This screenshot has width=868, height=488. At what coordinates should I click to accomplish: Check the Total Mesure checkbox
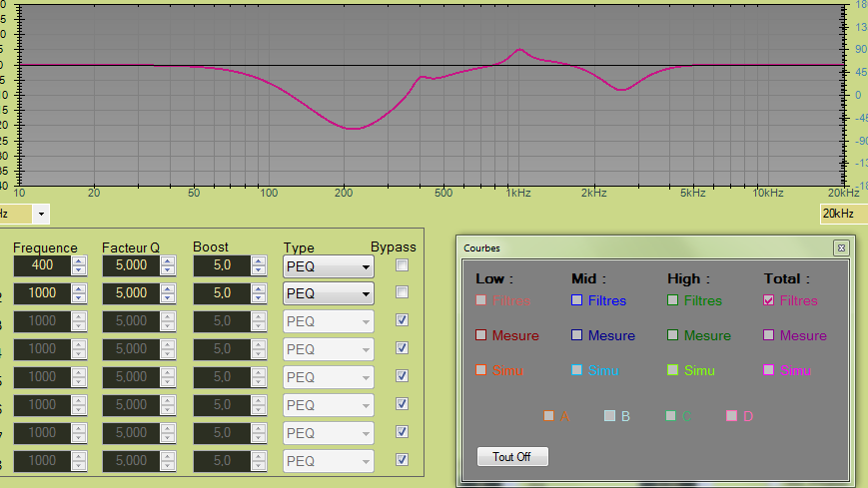tap(769, 335)
